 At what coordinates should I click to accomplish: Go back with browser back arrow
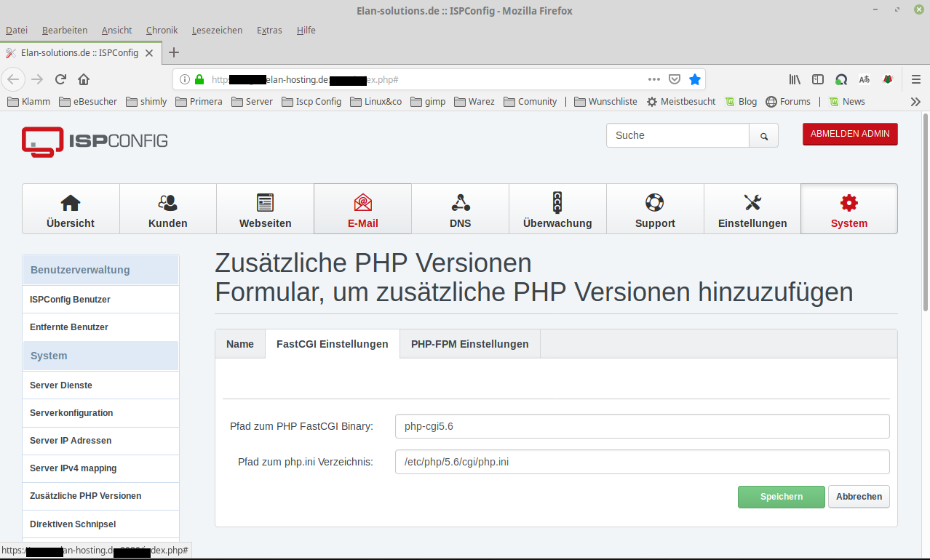pyautogui.click(x=14, y=79)
